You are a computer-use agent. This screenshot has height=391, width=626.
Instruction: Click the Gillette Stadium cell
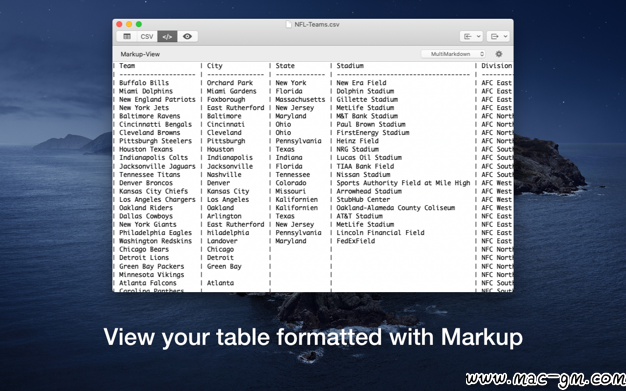coord(367,99)
